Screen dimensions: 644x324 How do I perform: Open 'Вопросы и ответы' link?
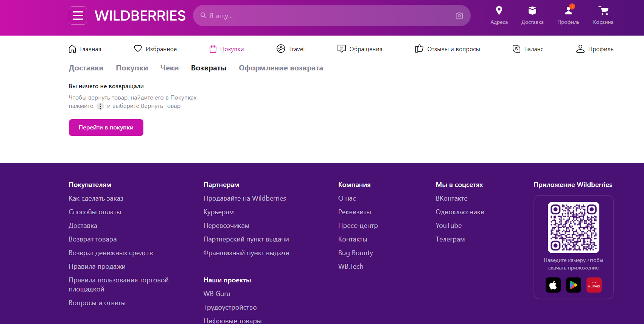click(x=97, y=303)
